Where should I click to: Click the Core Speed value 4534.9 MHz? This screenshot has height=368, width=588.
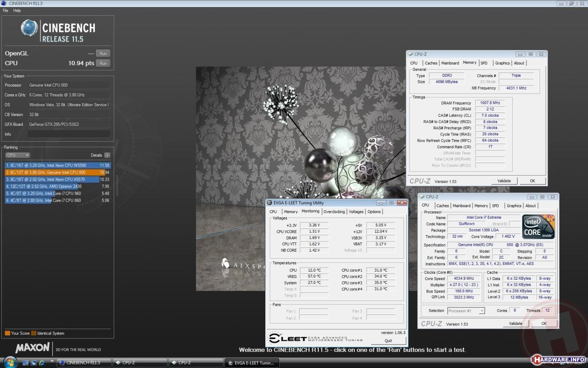(x=464, y=279)
